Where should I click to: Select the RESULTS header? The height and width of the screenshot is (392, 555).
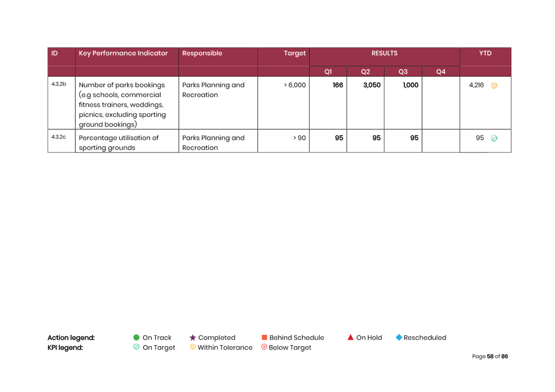(x=384, y=53)
